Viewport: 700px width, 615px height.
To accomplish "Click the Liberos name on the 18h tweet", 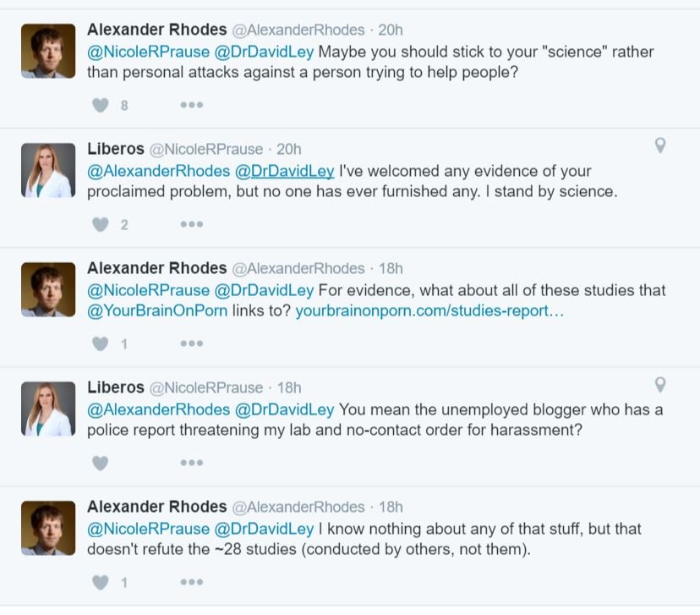I will coord(116,387).
